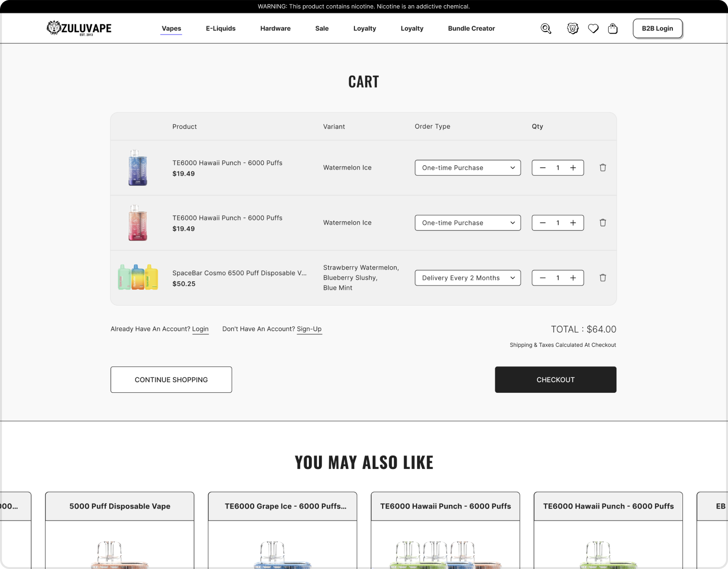The width and height of the screenshot is (728, 569).
Task: Click 'Strawberry Watermelon' variant text
Action: click(360, 268)
